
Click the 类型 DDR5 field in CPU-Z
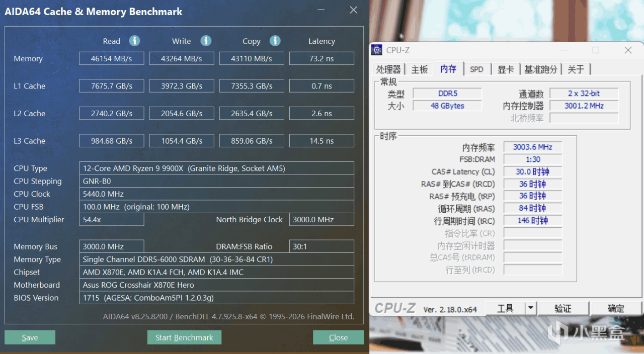tap(447, 94)
